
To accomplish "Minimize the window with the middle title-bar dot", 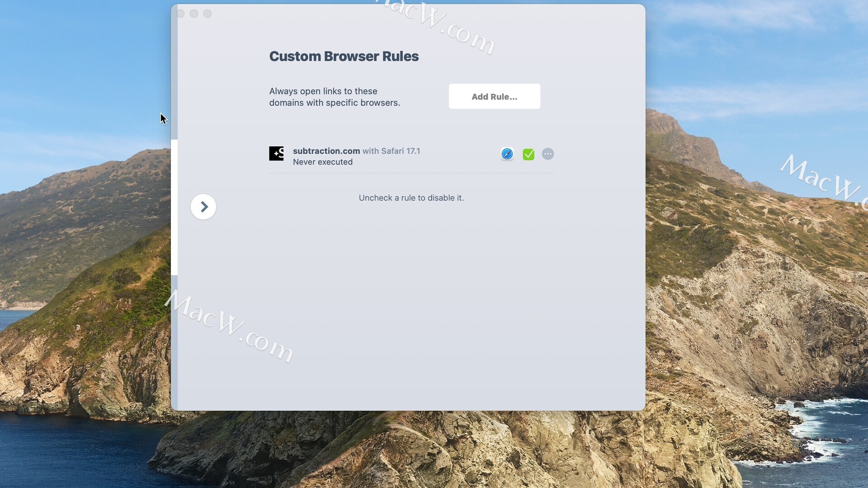I will coord(194,14).
